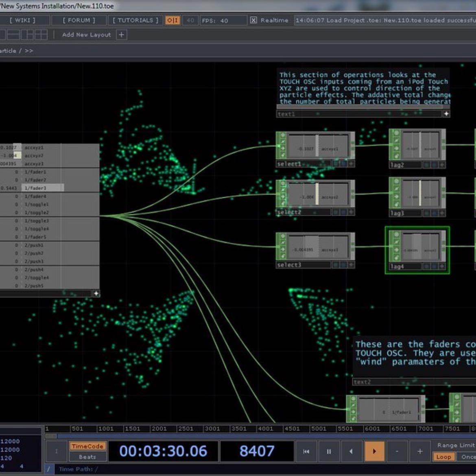The image size is (476, 476).
Task: Expand lag3 node with its plus button
Action: point(442,213)
